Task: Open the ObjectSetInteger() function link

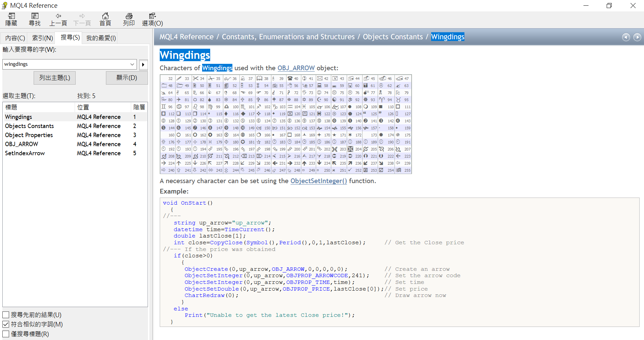Action: pyautogui.click(x=318, y=181)
